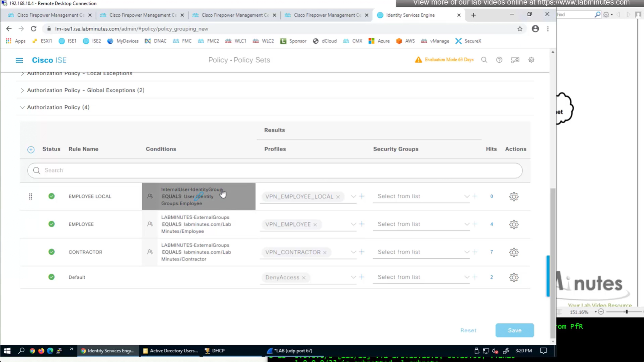Toggle status of CONTRACTOR rule

[x=51, y=252]
